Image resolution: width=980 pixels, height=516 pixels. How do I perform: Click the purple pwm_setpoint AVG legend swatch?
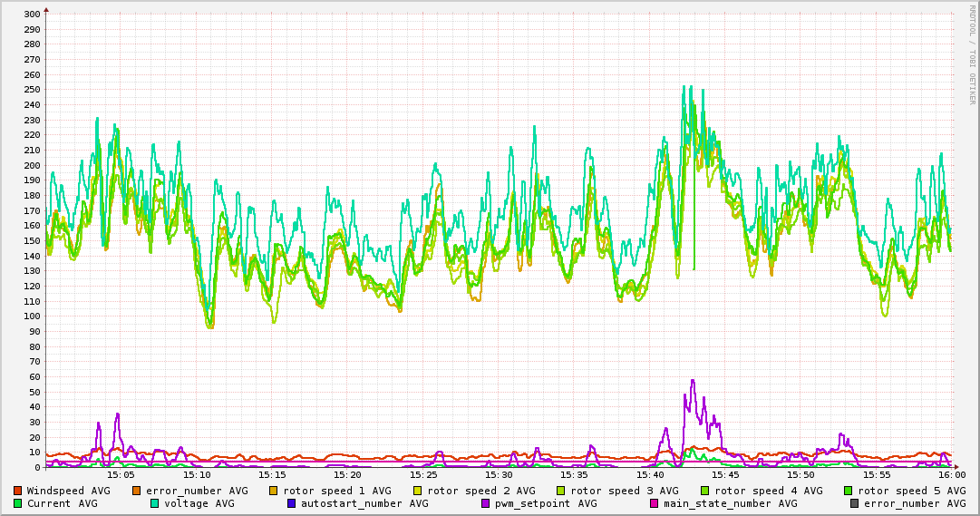pos(486,503)
